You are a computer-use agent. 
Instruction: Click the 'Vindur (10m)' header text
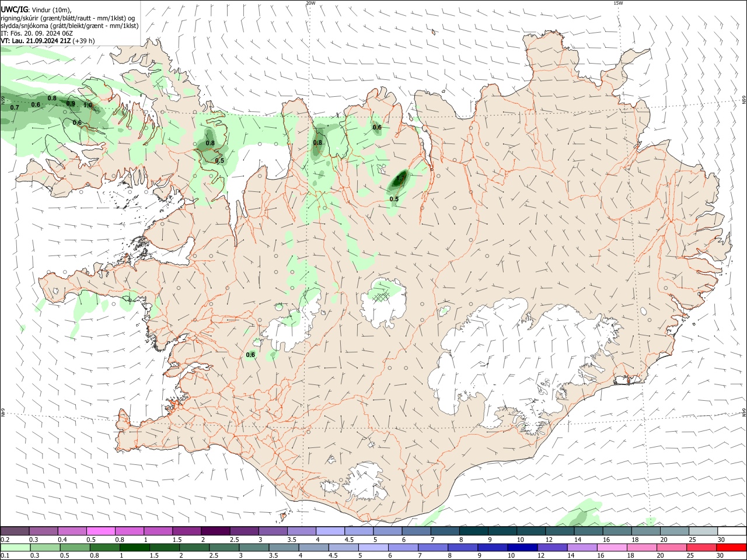51,10
